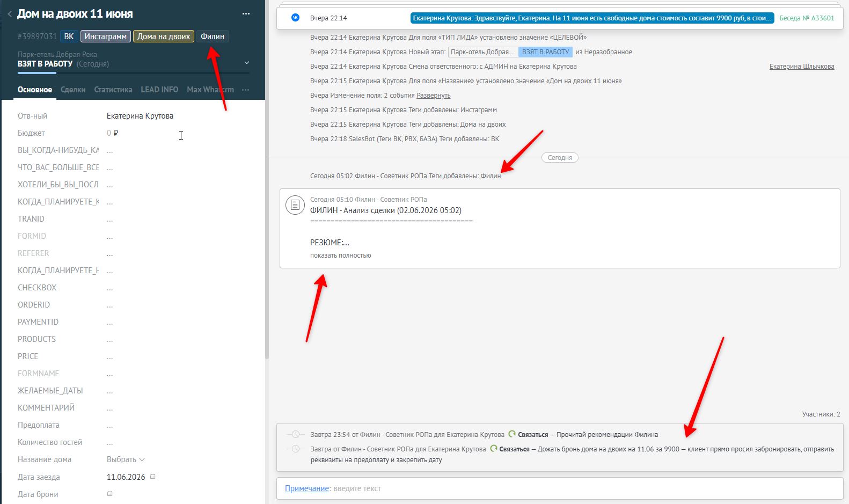Image resolution: width=849 pixels, height=504 pixels.
Task: Click показать полностью to expand note
Action: (x=341, y=255)
